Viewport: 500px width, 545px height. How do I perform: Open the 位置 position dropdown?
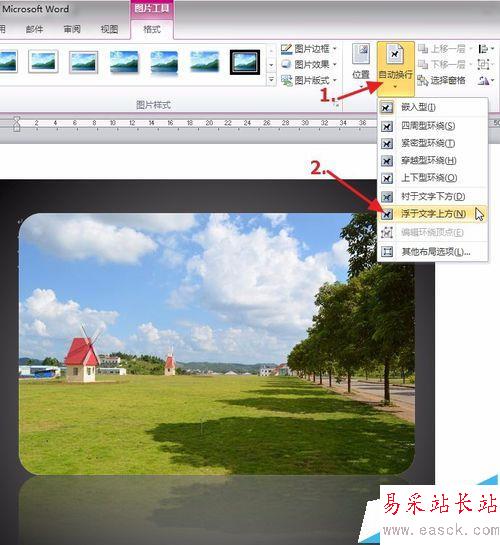pyautogui.click(x=361, y=66)
